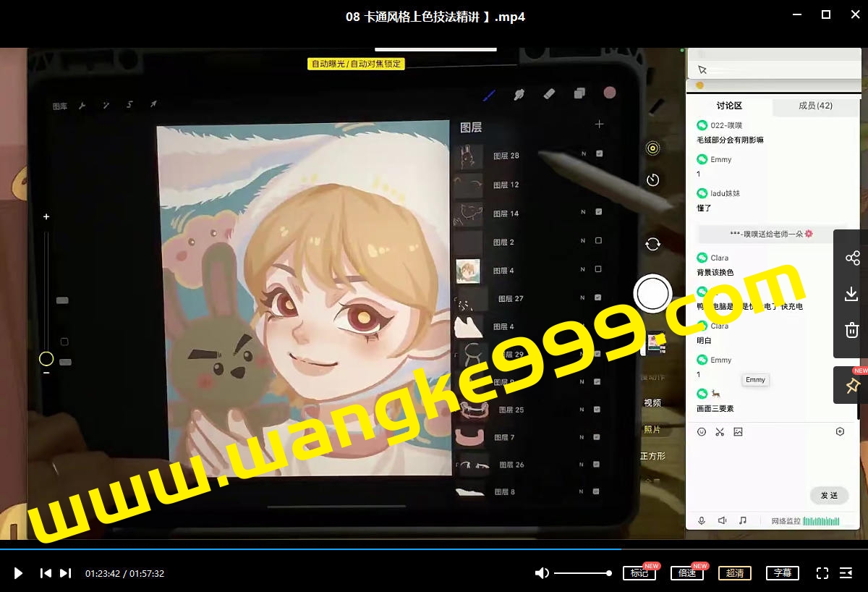Switch to the 讨论区 tab
This screenshot has width=868, height=592.
(x=729, y=106)
